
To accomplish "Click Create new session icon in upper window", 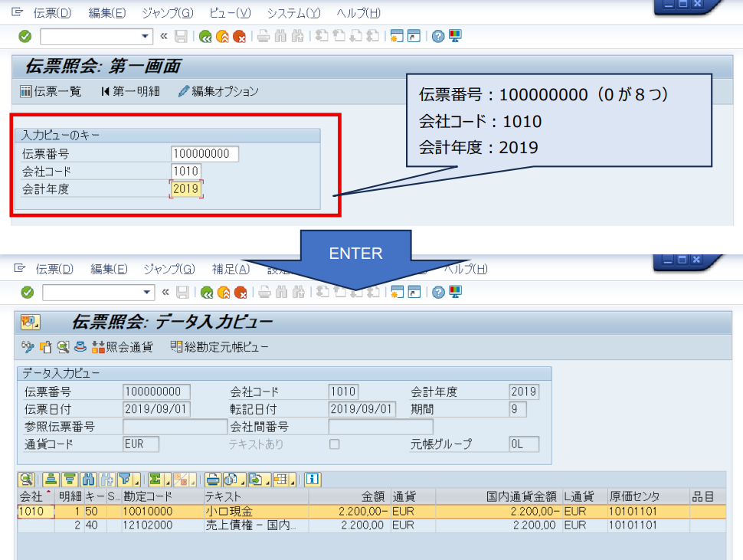I will pyautogui.click(x=397, y=36).
